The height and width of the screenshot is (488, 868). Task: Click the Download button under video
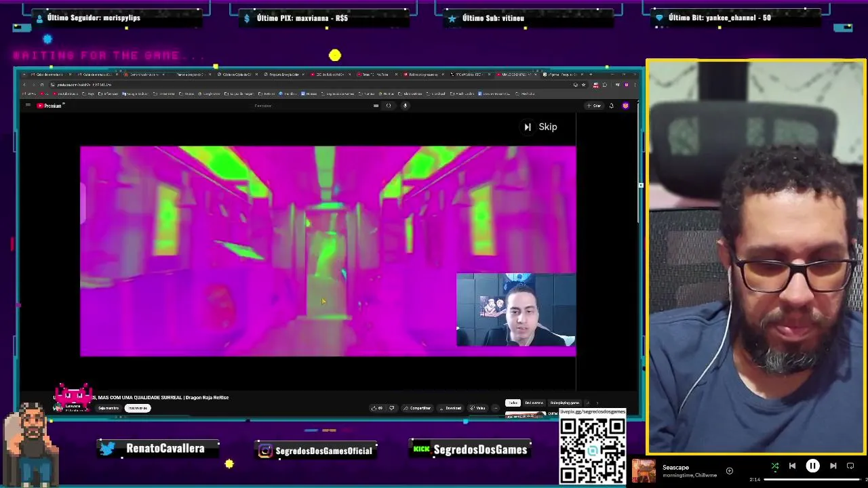(450, 408)
